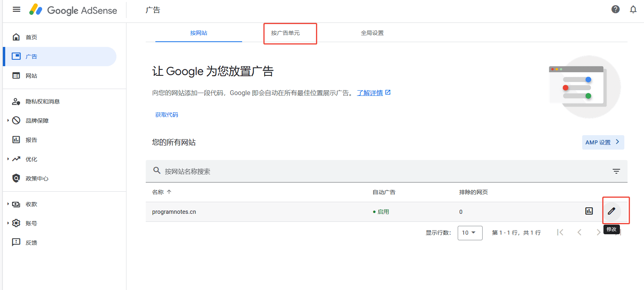
Task: Open 政策中心 policy center in sidebar
Action: pos(37,178)
